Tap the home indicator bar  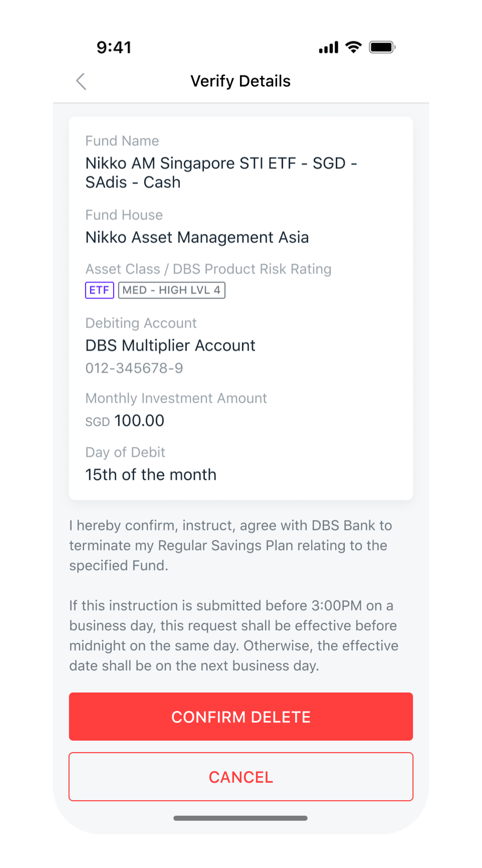pos(241,818)
